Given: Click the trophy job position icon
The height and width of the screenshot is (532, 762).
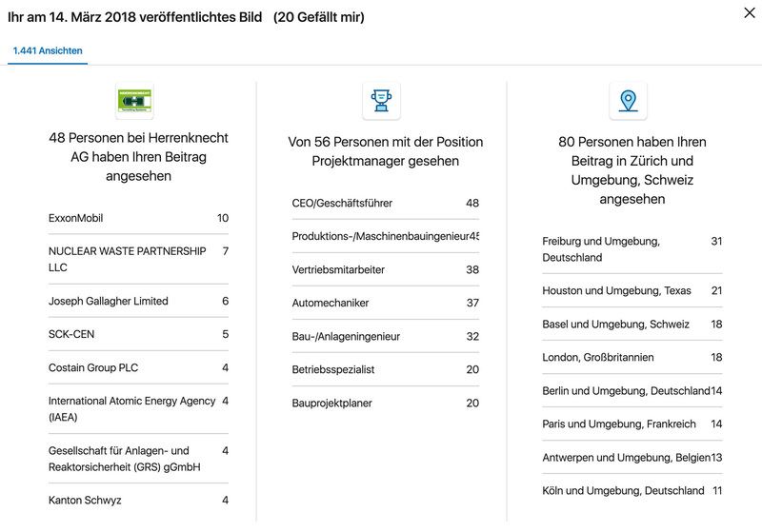Looking at the screenshot, I should 381,100.
